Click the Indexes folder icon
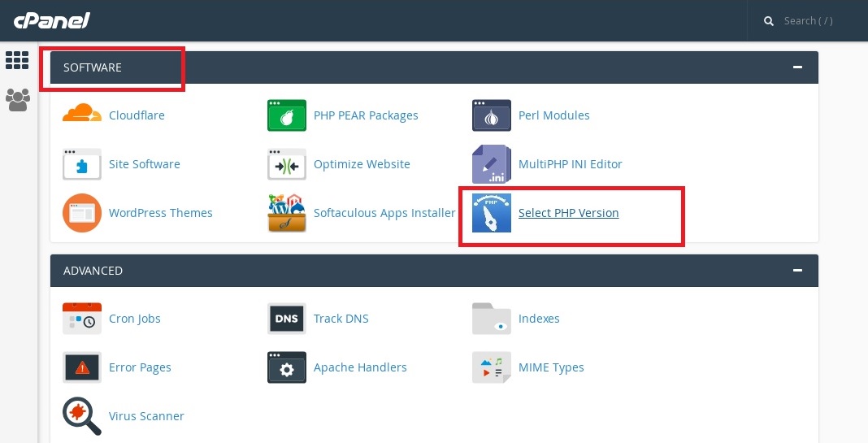Screen dimensions: 868x443 click(x=492, y=319)
